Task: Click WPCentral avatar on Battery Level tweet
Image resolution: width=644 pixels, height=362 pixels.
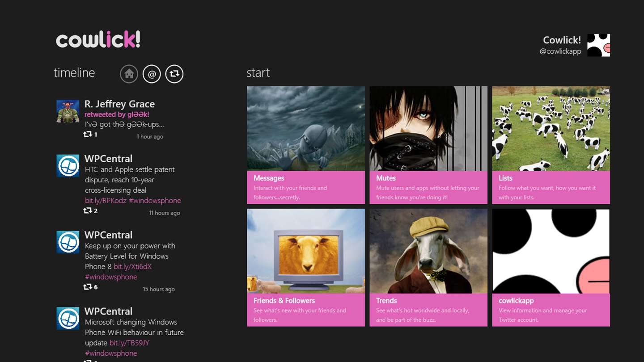Action: click(68, 242)
